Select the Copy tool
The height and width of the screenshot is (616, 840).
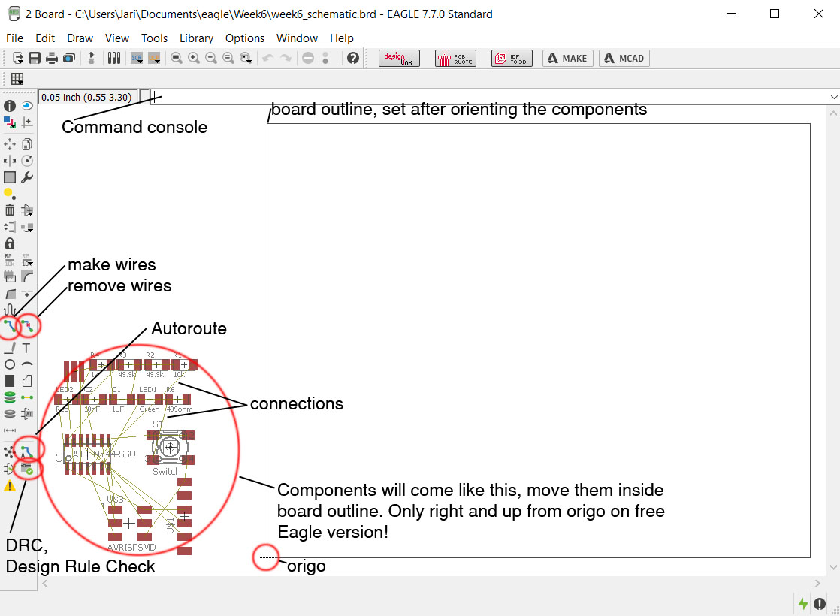27,144
